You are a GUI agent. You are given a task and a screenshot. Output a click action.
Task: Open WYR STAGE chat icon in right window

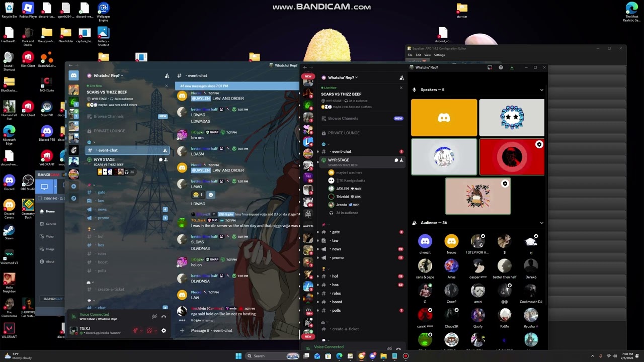[396, 160]
